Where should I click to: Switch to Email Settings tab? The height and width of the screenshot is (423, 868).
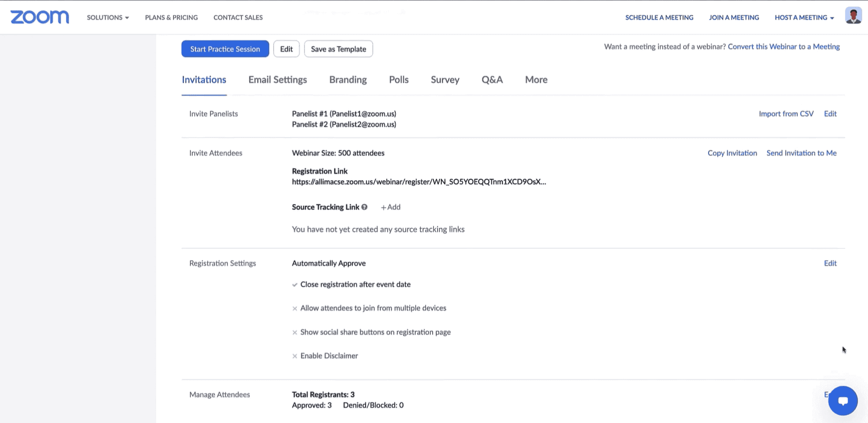[x=277, y=80]
